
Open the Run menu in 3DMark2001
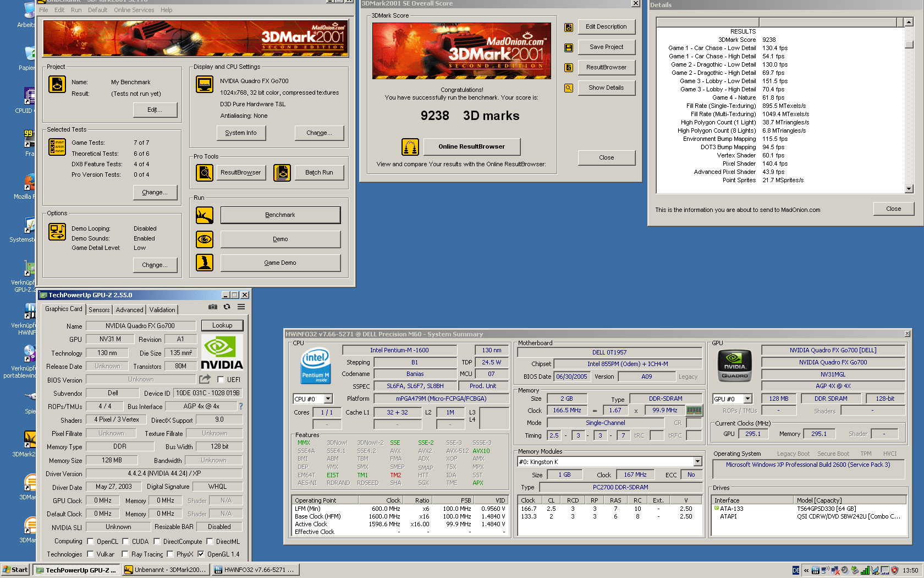[76, 10]
